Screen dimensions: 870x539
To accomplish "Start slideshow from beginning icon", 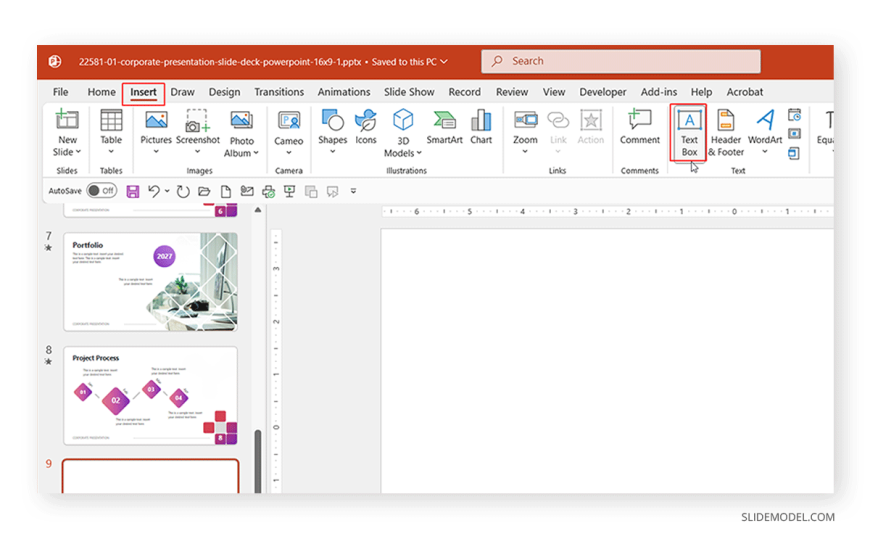I will click(290, 192).
